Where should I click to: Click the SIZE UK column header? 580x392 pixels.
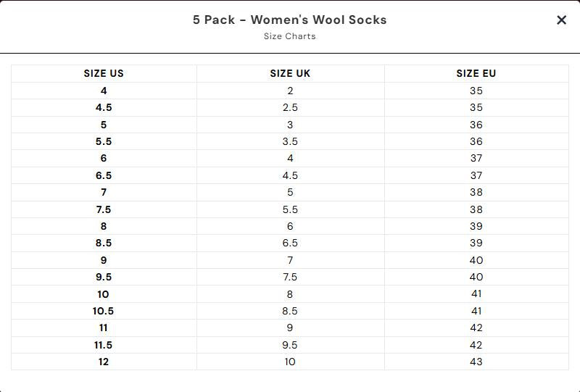pos(290,73)
